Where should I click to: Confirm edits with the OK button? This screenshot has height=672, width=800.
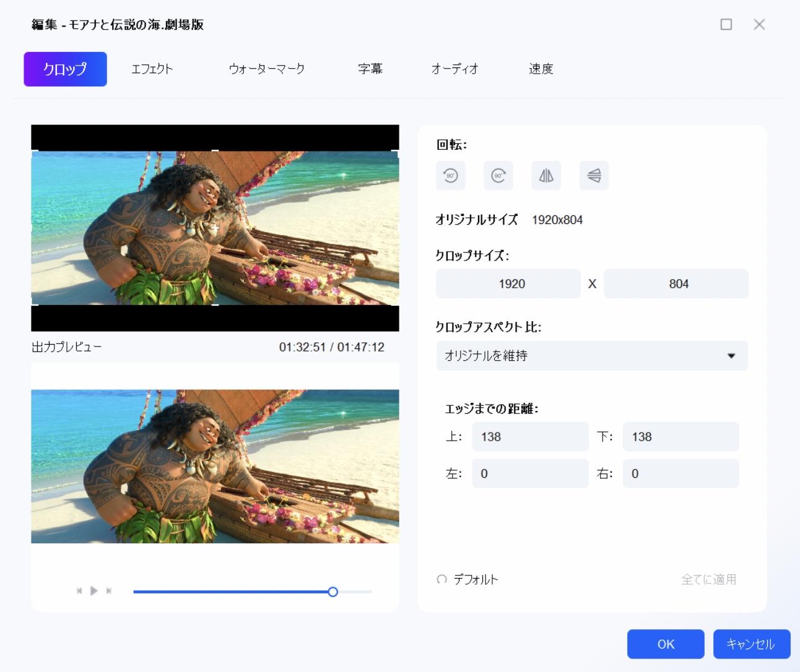point(666,644)
